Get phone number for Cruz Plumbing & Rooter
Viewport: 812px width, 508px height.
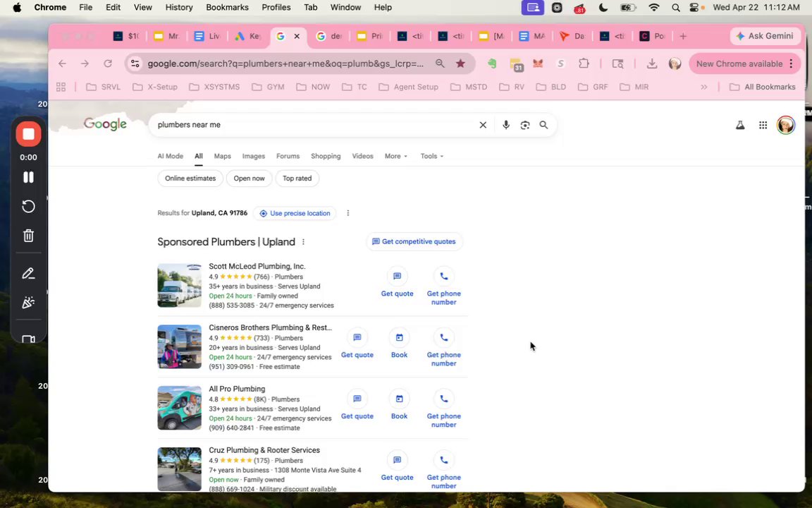[x=444, y=471]
